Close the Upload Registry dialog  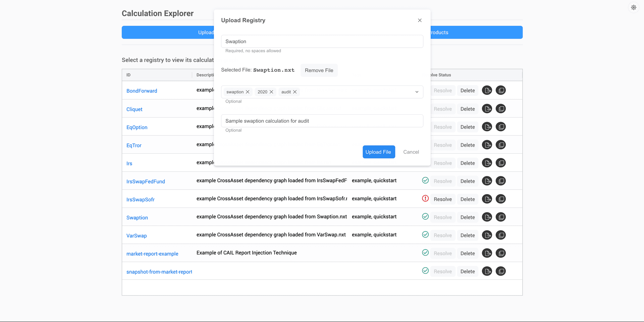pyautogui.click(x=420, y=20)
